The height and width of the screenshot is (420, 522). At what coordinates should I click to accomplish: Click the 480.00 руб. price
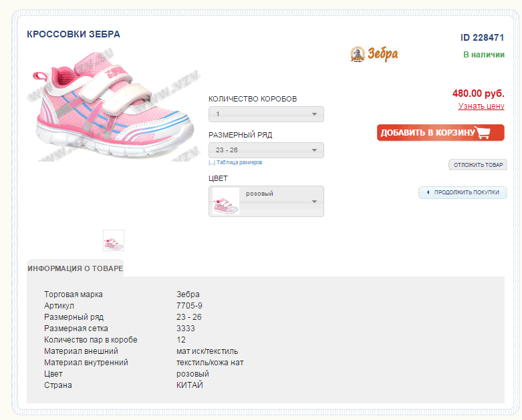coord(478,93)
